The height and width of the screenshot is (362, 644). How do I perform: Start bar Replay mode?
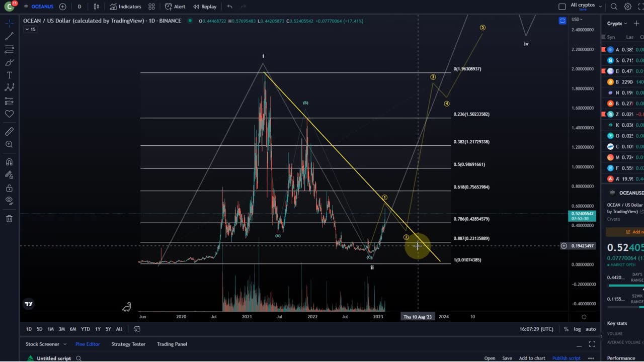(x=205, y=7)
